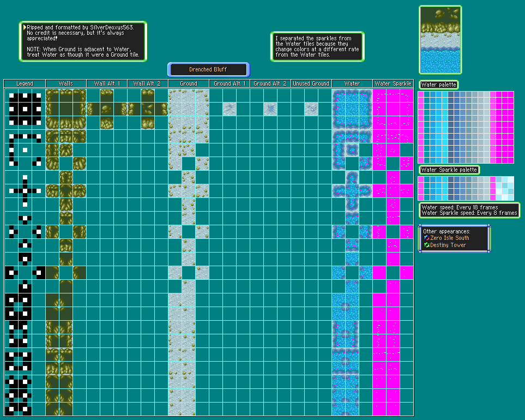Click 'Water speed: Every 18 frames' text
Viewport: 525px width, 420px height.
tap(460, 207)
